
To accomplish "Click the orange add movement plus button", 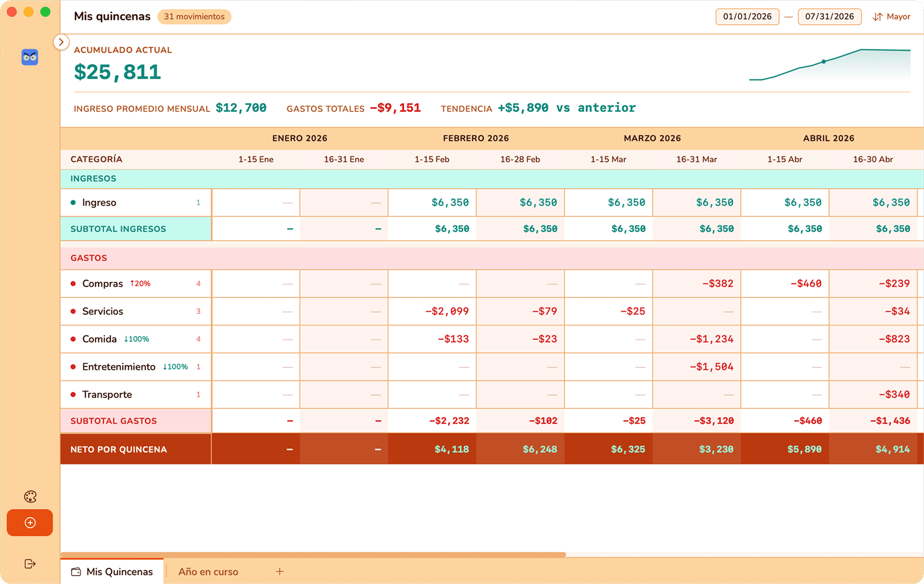I will [30, 523].
